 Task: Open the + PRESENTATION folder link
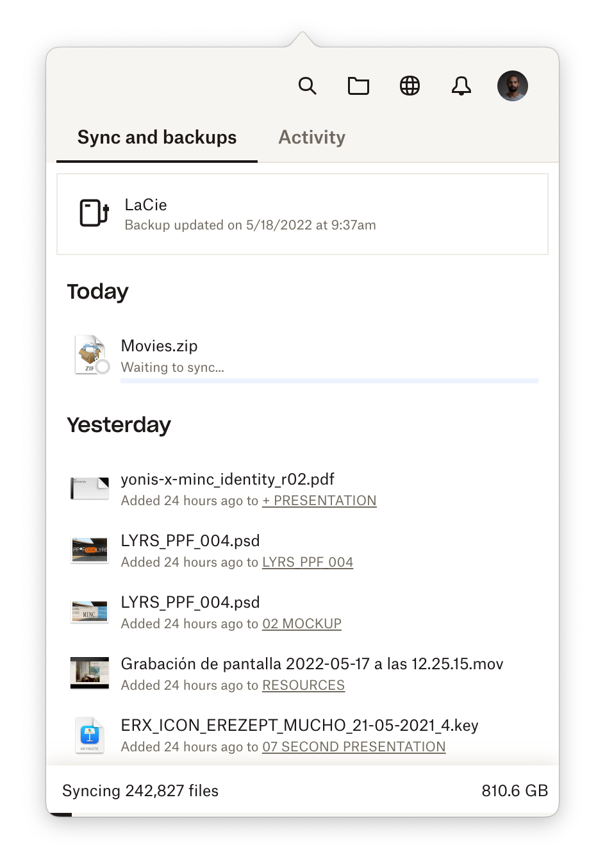319,501
